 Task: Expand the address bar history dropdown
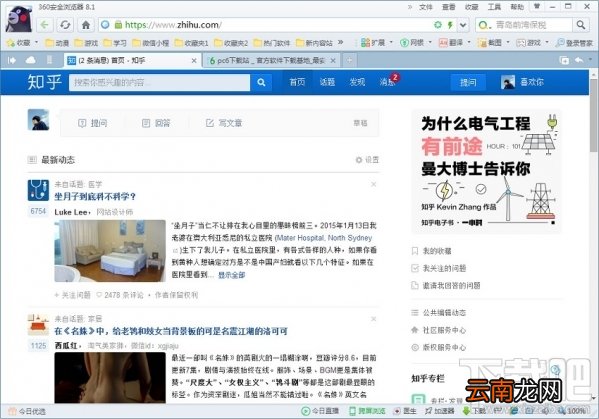point(463,25)
